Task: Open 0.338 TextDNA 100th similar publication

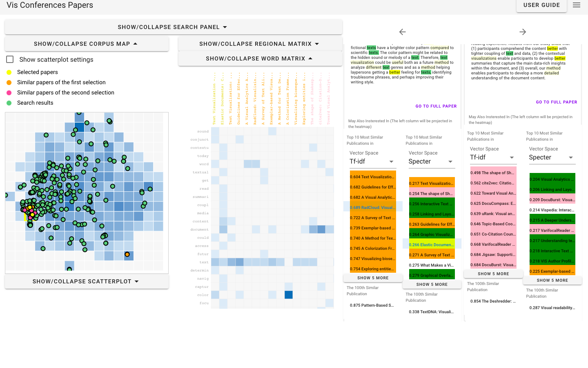Action: click(431, 312)
